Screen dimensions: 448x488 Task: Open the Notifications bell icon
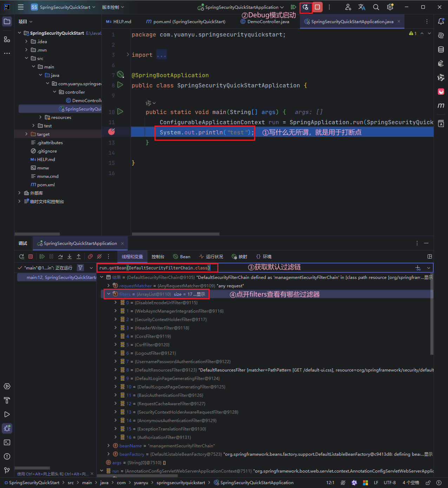[441, 21]
